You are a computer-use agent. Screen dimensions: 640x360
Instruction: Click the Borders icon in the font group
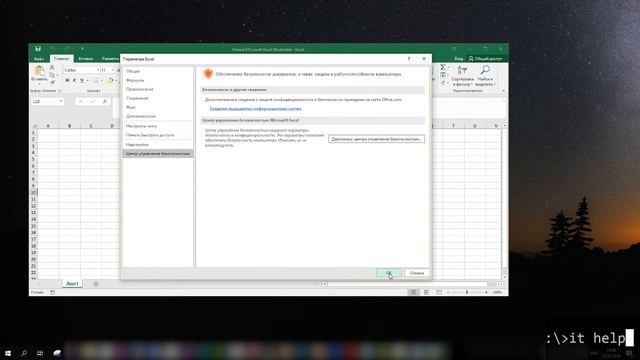coord(96,80)
